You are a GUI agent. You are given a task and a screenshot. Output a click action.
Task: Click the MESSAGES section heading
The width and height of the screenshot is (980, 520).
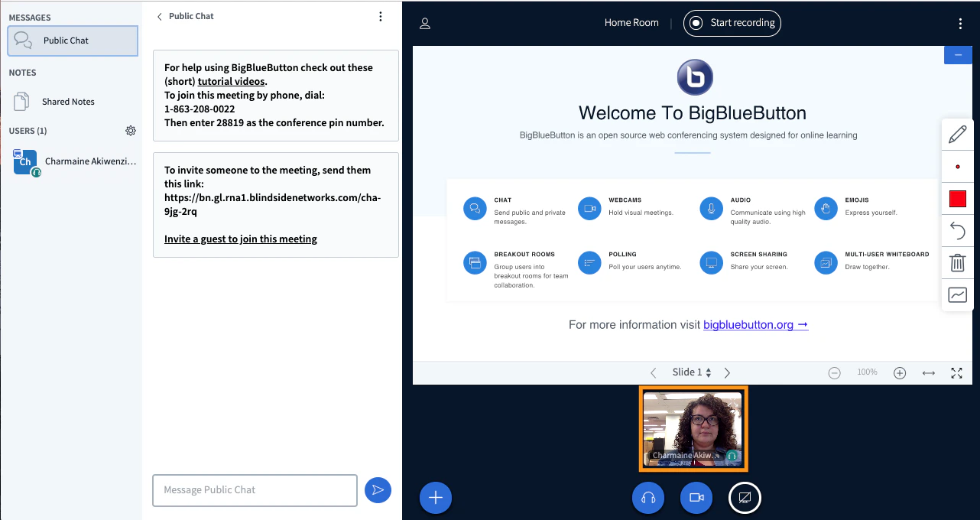tap(30, 17)
